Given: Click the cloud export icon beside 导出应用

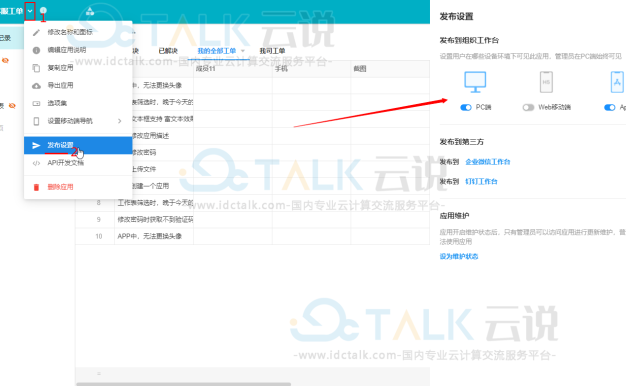Looking at the screenshot, I should tap(36, 86).
